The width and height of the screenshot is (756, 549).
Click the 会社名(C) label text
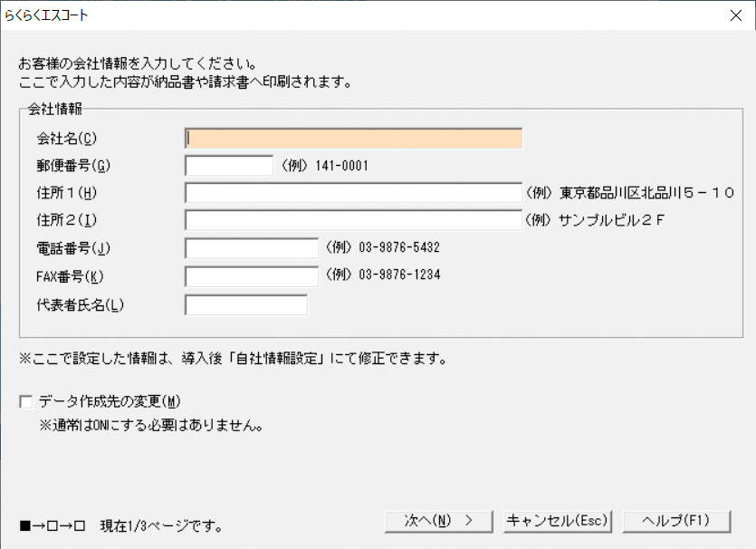(65, 139)
